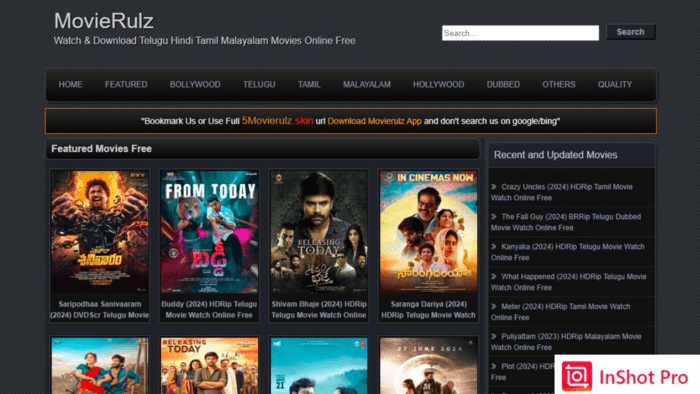Focus the Search input field

[x=520, y=33]
